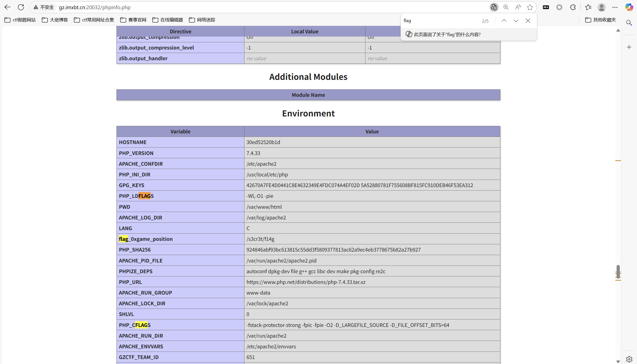The image size is (637, 364).
Task: Close the find-on-page bar
Action: (528, 21)
